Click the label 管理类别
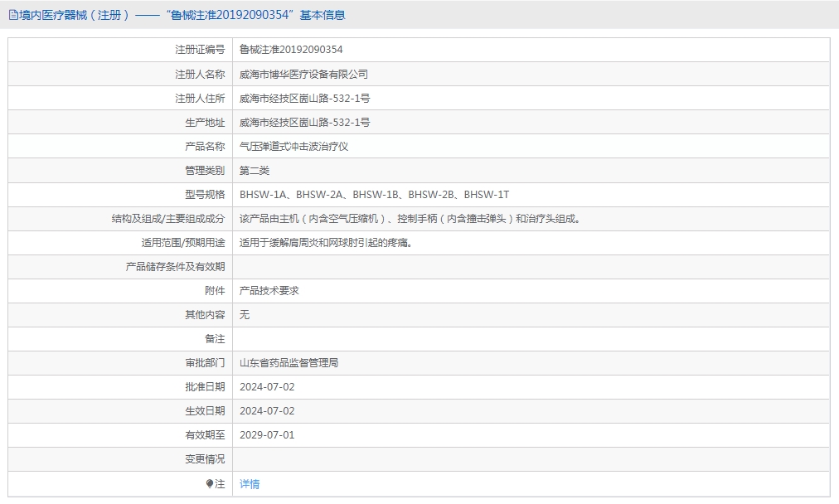 coord(205,171)
